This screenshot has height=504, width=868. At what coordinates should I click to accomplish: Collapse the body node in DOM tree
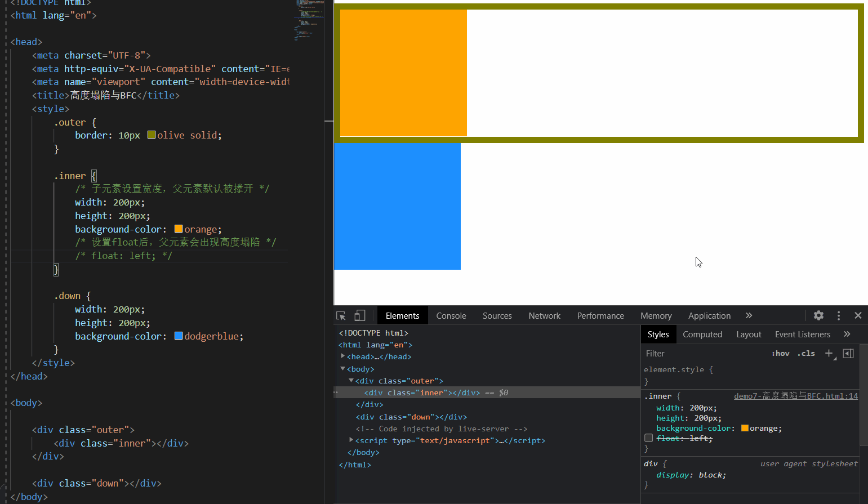coord(342,369)
